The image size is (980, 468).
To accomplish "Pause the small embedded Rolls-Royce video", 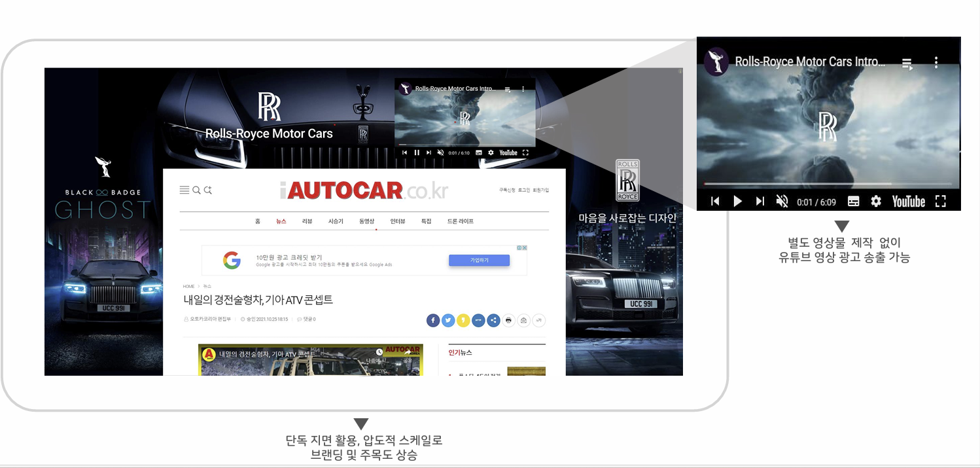I will point(417,153).
